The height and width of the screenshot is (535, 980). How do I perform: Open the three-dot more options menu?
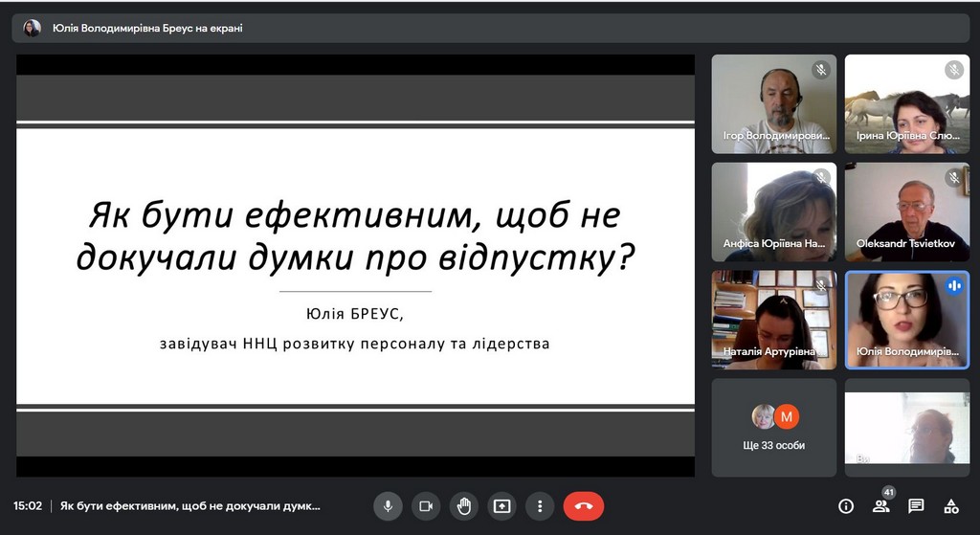point(541,506)
